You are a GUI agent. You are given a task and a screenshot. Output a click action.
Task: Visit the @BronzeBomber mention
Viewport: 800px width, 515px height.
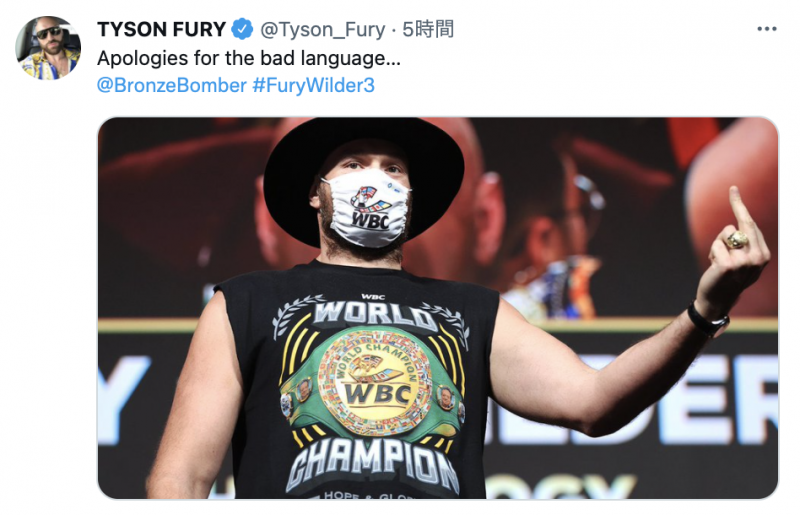click(x=172, y=85)
